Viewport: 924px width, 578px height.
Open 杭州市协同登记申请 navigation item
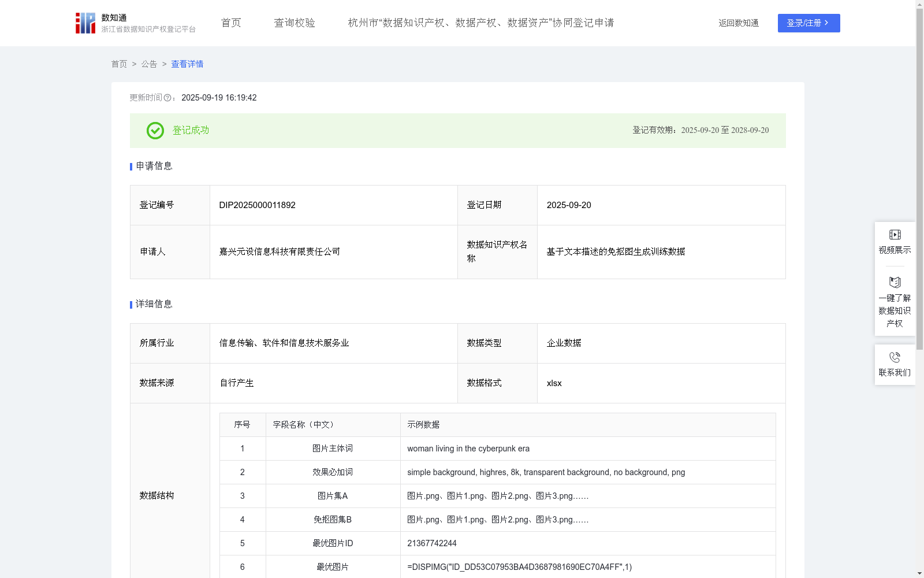481,23
